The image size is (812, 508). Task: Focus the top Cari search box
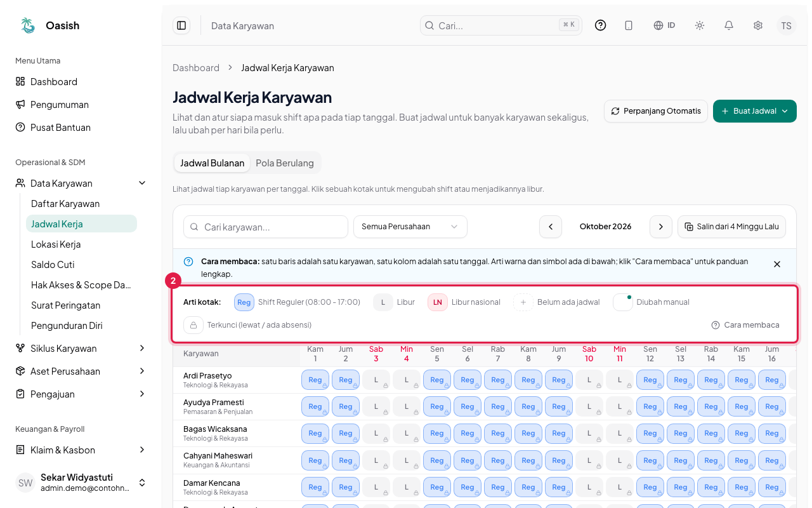pos(501,25)
